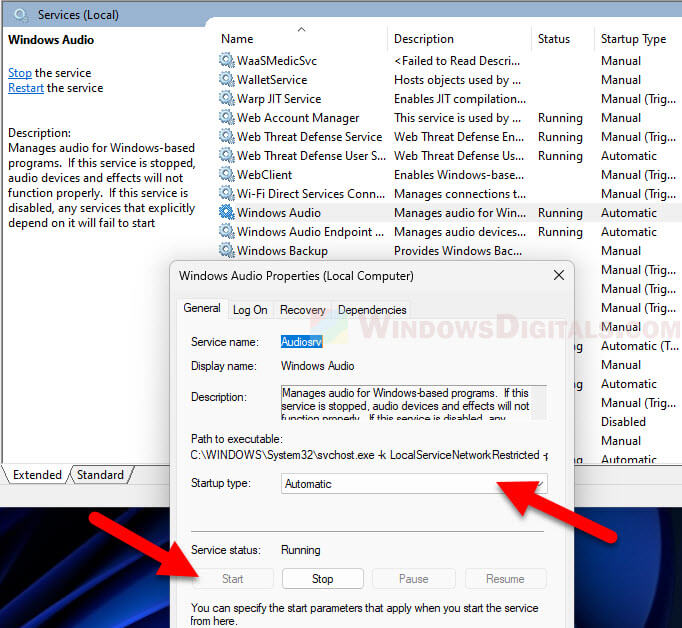Click the Resume button
This screenshot has height=628, width=682.
[x=505, y=579]
